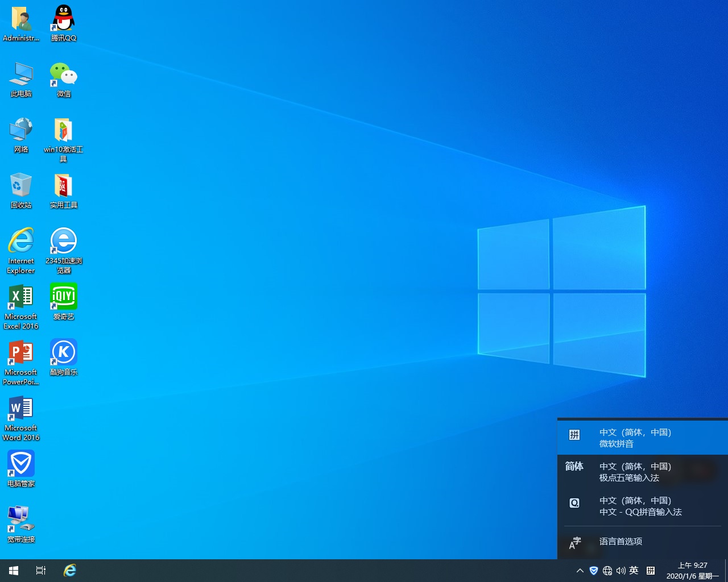Image resolution: width=728 pixels, height=582 pixels.
Task: Click the Kugou Music (酷狗音乐) icon
Action: (63, 354)
